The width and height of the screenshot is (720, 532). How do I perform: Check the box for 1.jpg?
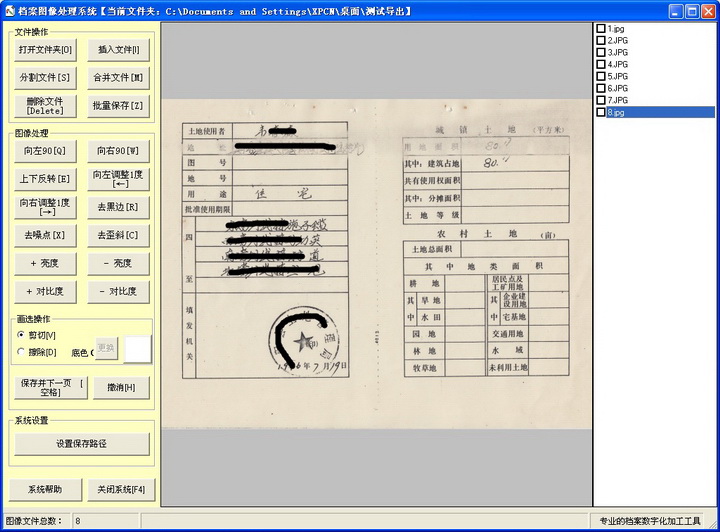tap(601, 28)
